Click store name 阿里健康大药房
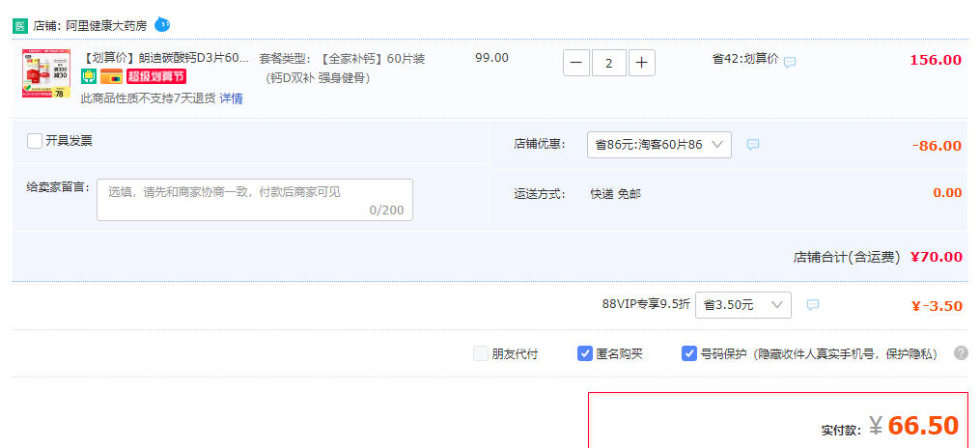 (105, 26)
